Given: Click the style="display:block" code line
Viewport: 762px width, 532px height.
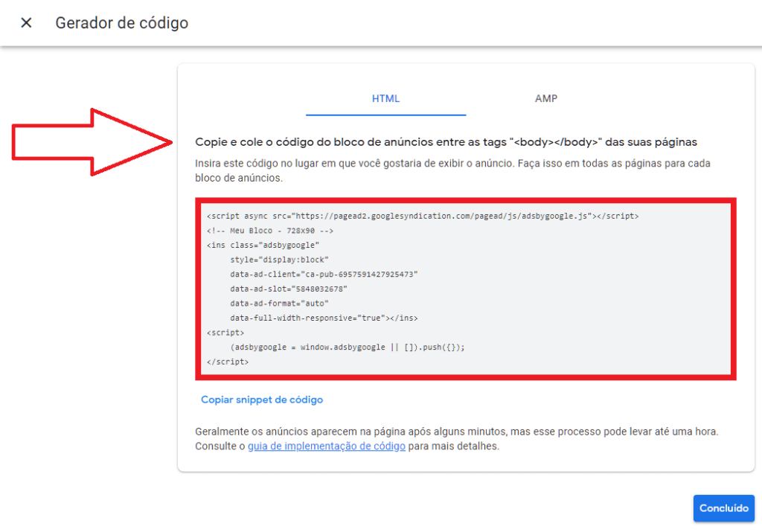Looking at the screenshot, I should coord(280,260).
